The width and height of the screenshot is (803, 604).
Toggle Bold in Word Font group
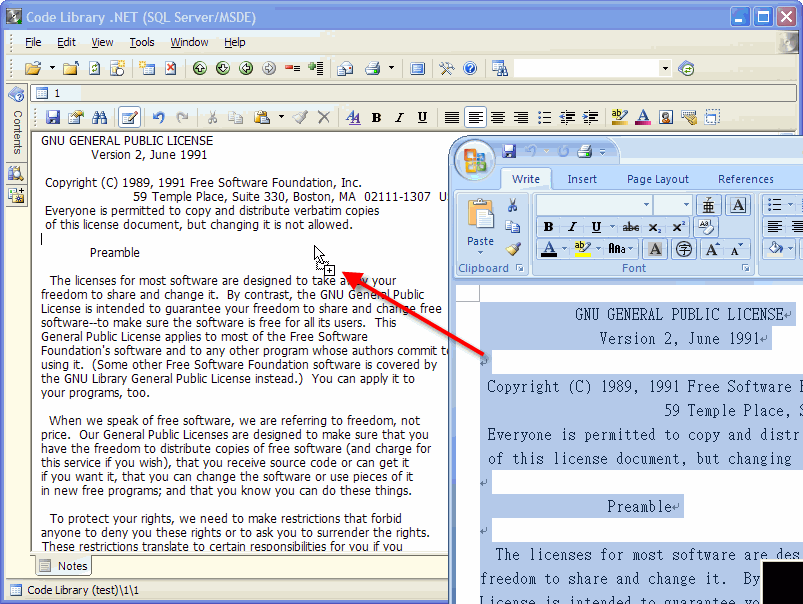click(x=548, y=227)
